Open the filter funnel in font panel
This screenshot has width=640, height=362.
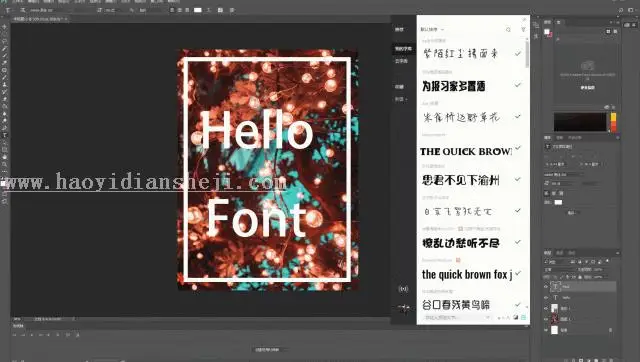523,29
